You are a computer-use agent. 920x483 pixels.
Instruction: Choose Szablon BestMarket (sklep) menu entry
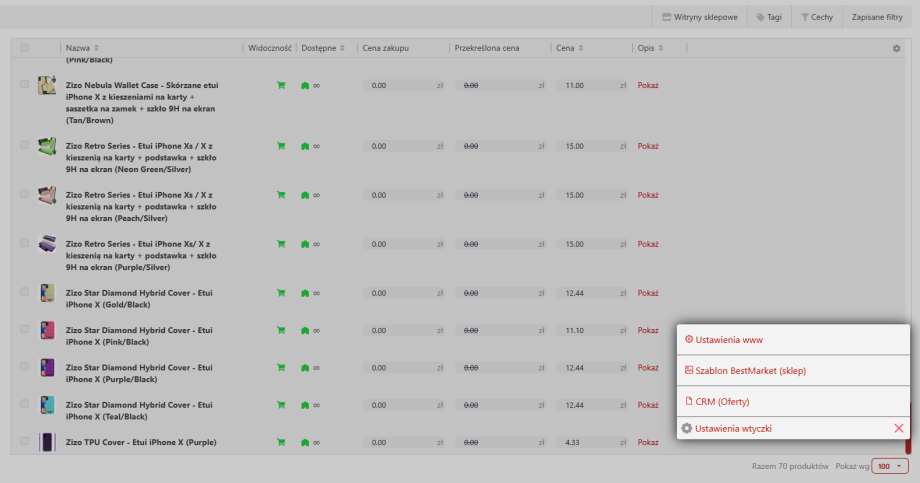point(793,371)
